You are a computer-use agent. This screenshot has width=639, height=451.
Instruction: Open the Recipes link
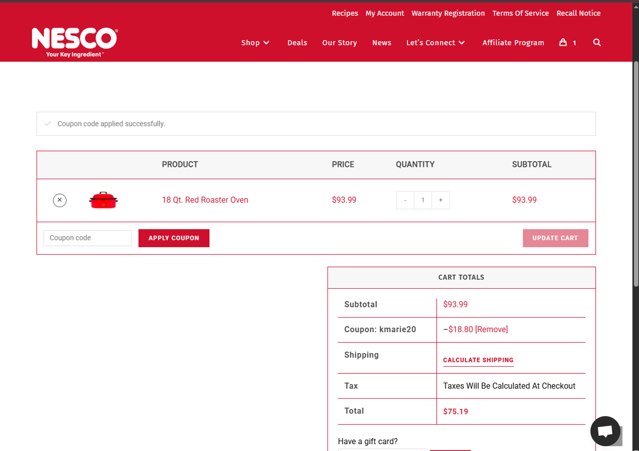click(x=345, y=13)
